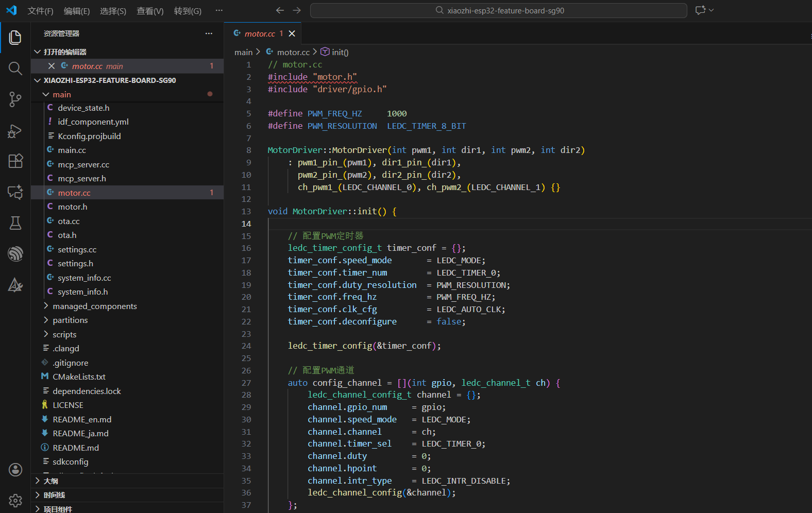Open Source Control view icon
The height and width of the screenshot is (513, 812).
(15, 99)
